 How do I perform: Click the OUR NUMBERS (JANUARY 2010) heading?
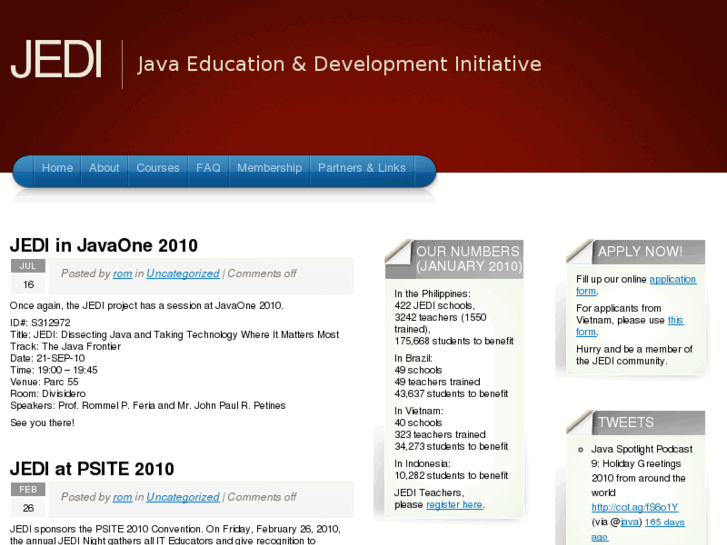pos(469,259)
